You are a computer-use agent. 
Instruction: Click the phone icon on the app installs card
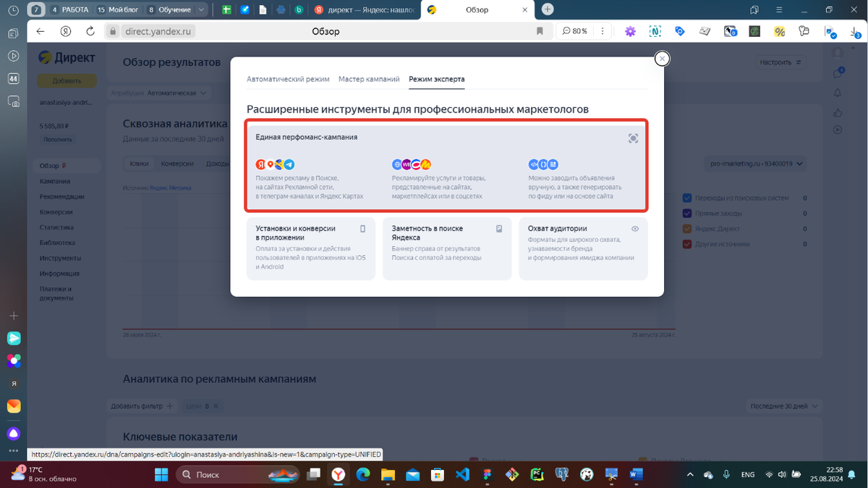tap(362, 228)
